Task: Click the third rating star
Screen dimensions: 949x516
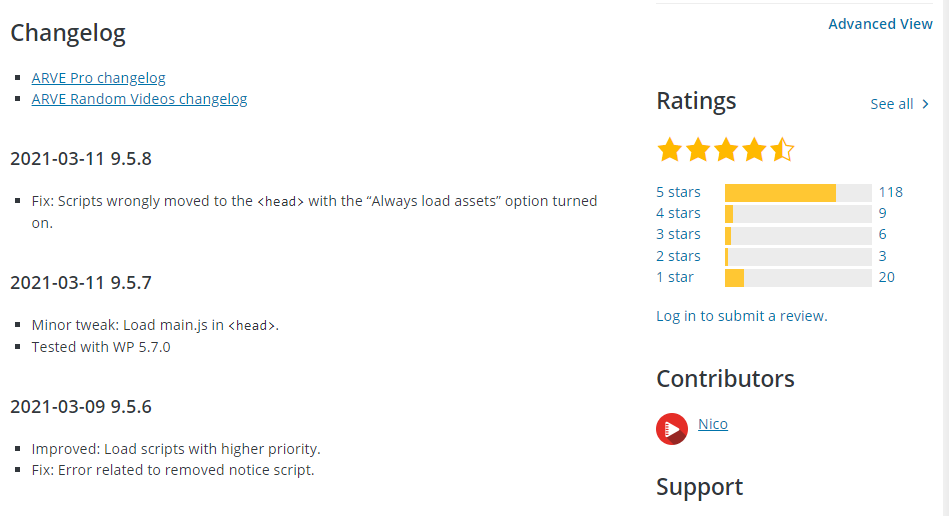Action: point(726,150)
